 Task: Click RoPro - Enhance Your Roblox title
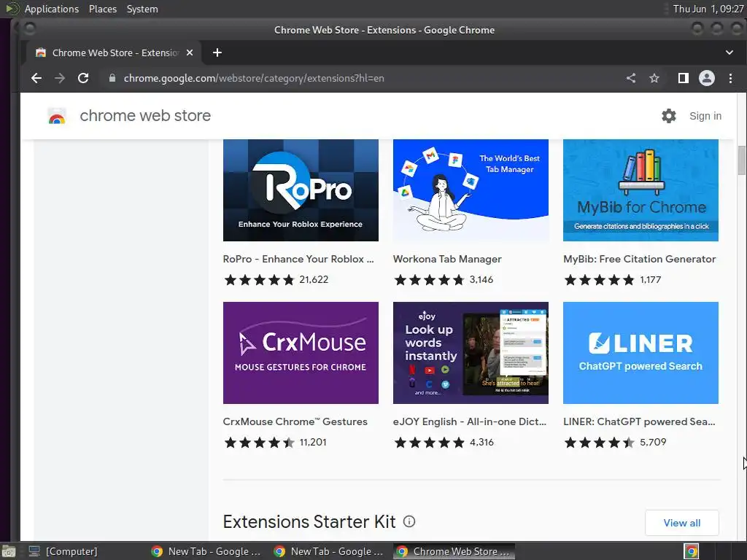[x=298, y=259]
